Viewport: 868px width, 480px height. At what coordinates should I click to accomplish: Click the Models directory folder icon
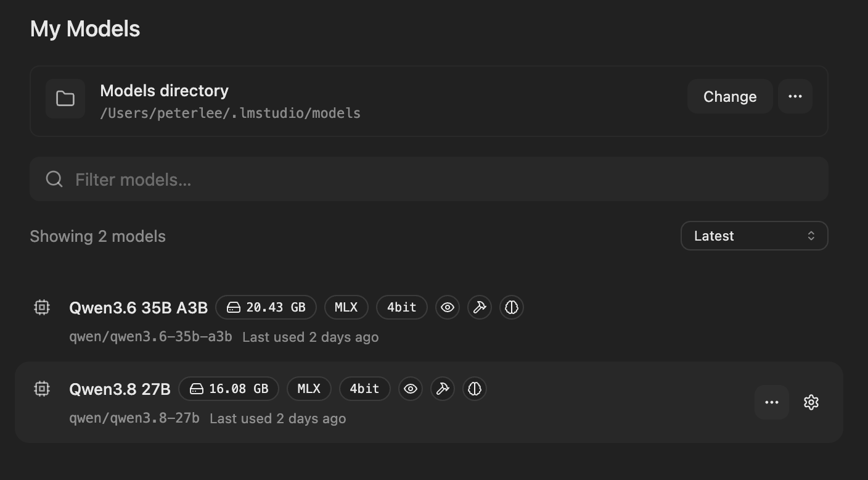pyautogui.click(x=65, y=99)
